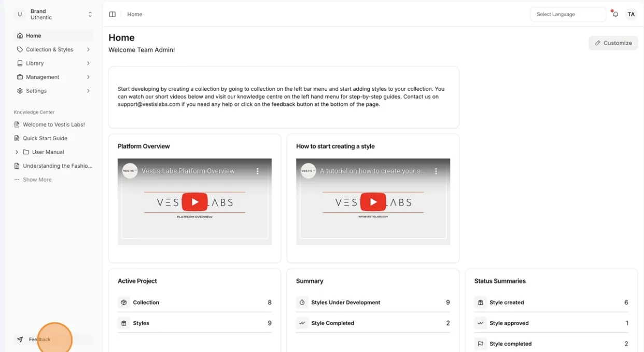
Task: Play the style creation tutorial video
Action: (x=373, y=202)
